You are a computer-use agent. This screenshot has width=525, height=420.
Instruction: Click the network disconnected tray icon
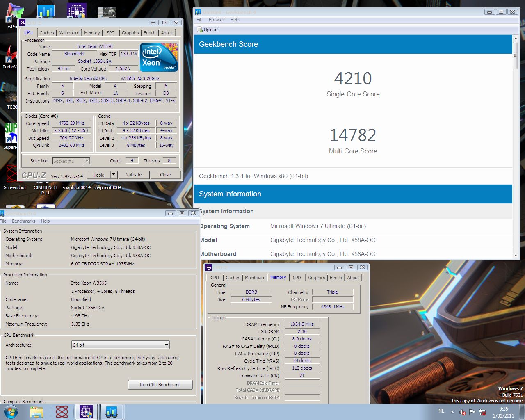(483, 412)
